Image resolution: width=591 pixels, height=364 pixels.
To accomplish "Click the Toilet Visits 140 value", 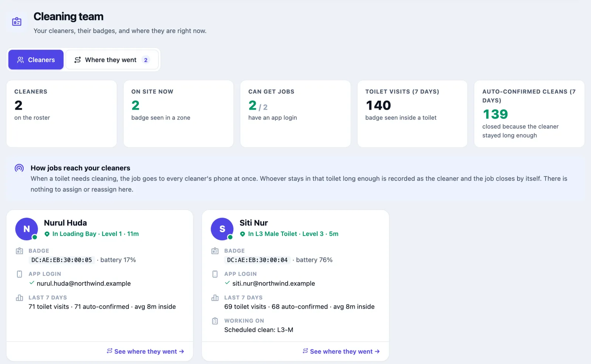I will pos(378,106).
